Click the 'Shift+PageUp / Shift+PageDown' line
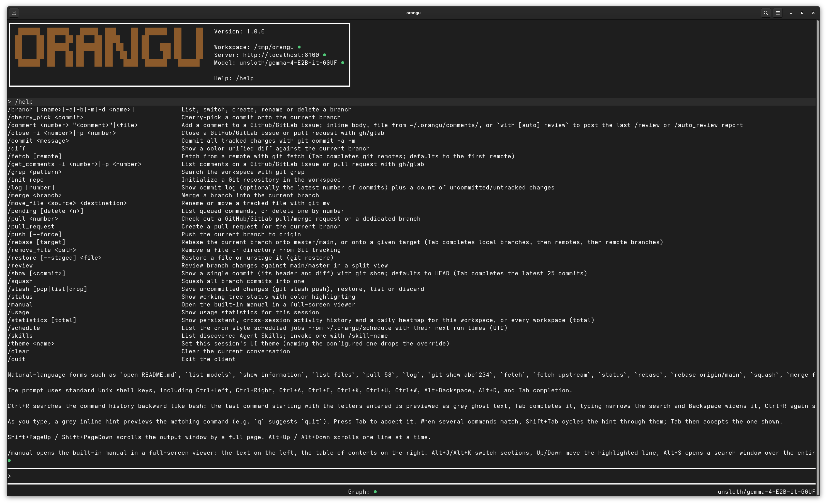Screen dimensions: 827x504 (x=219, y=437)
